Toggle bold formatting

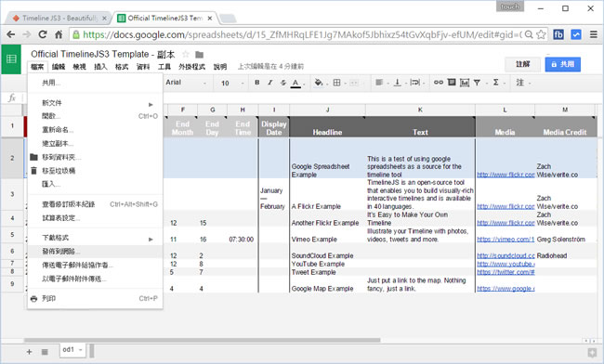point(256,83)
